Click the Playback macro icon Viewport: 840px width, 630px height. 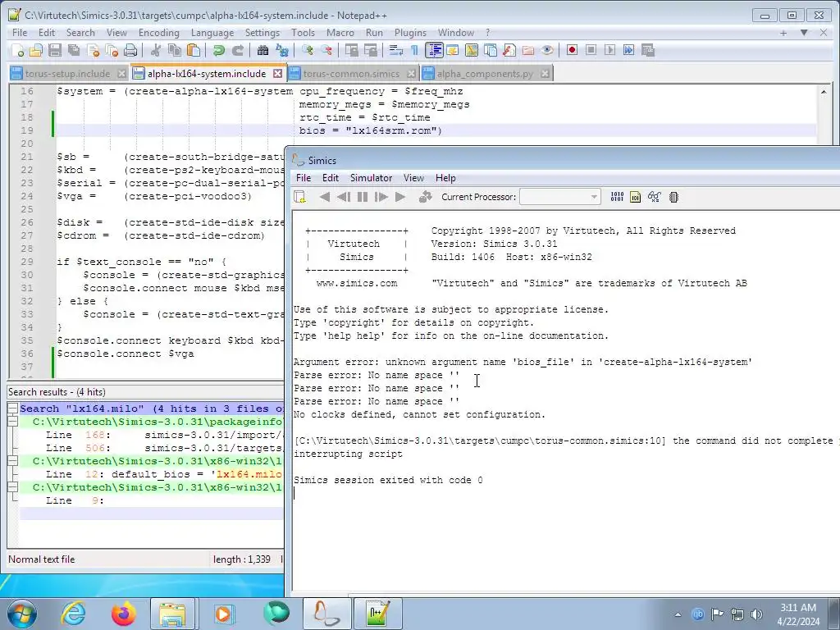pyautogui.click(x=609, y=50)
